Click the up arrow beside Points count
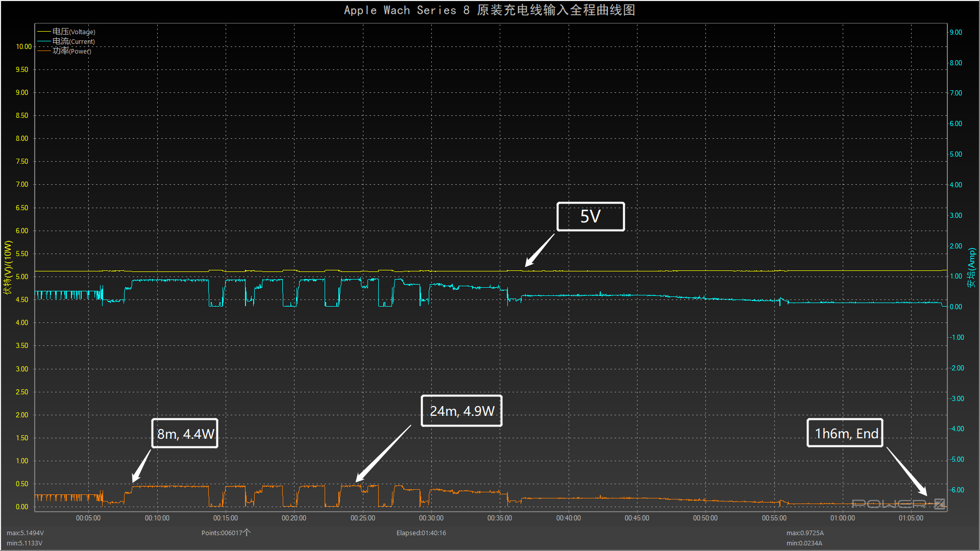The height and width of the screenshot is (551, 980). pos(247,533)
